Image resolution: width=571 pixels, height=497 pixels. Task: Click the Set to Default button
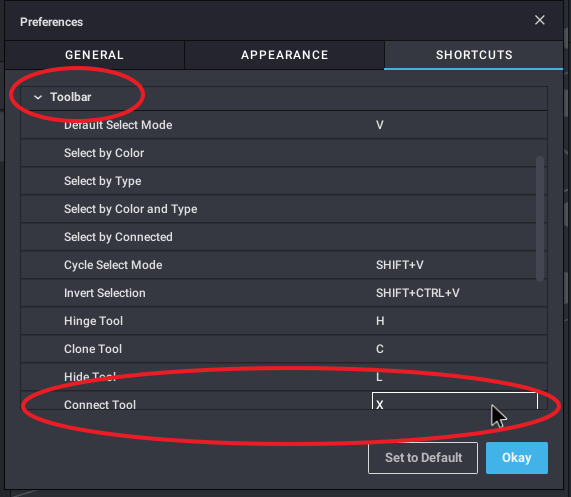(x=423, y=458)
